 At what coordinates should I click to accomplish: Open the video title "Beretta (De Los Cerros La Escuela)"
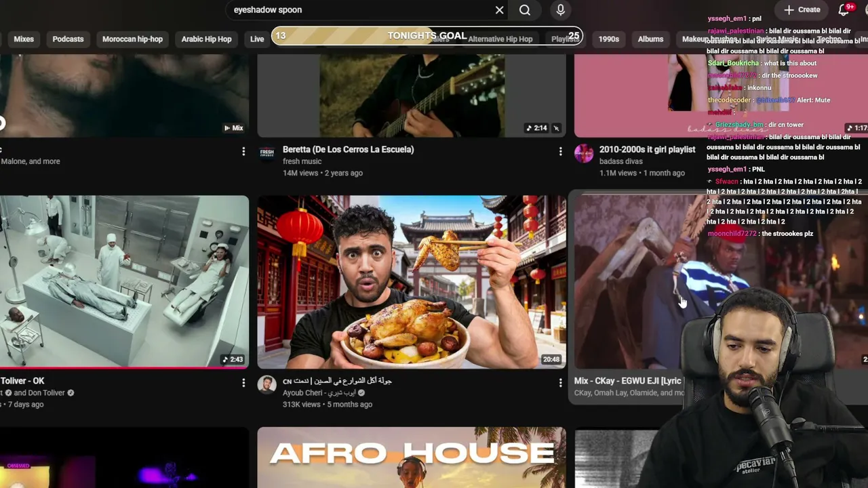pos(348,149)
